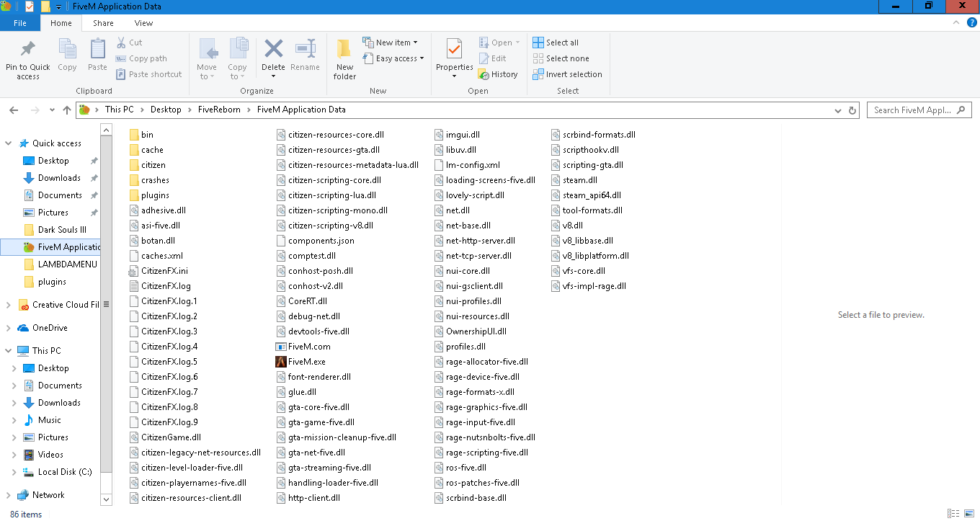Click Select none
Viewport: 980px width, 521px height.
561,58
